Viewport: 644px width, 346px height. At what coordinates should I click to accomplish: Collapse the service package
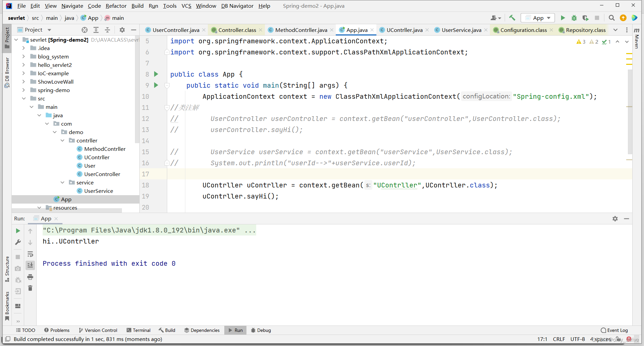[62, 182]
